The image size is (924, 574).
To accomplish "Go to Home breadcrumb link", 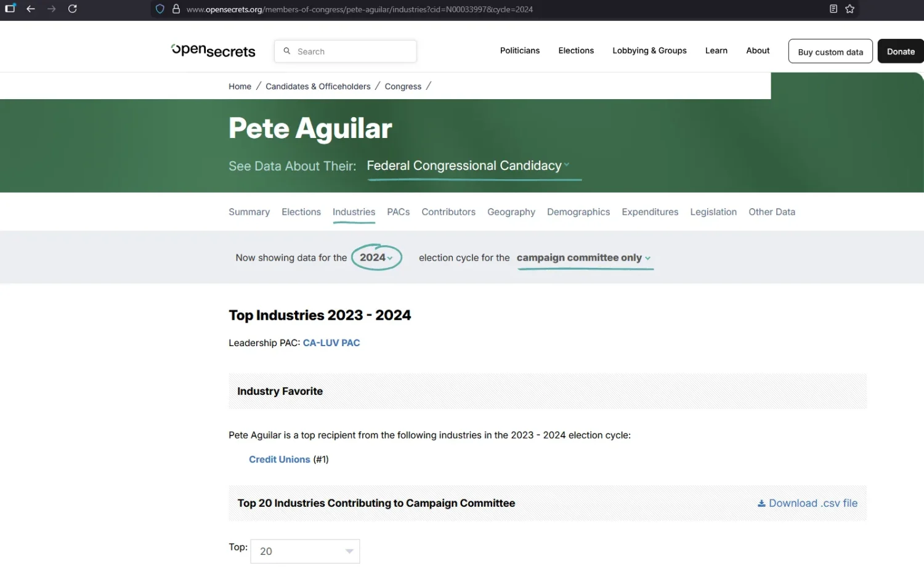I will point(240,86).
